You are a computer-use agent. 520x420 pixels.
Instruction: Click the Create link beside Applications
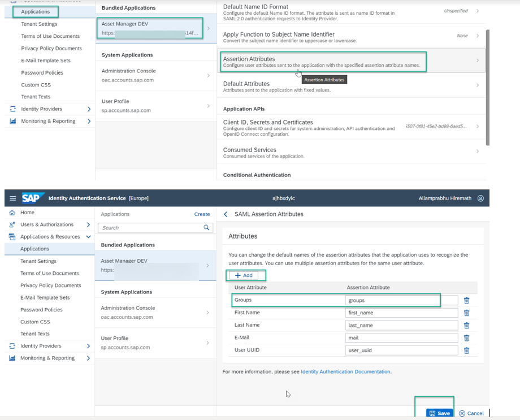(x=202, y=214)
